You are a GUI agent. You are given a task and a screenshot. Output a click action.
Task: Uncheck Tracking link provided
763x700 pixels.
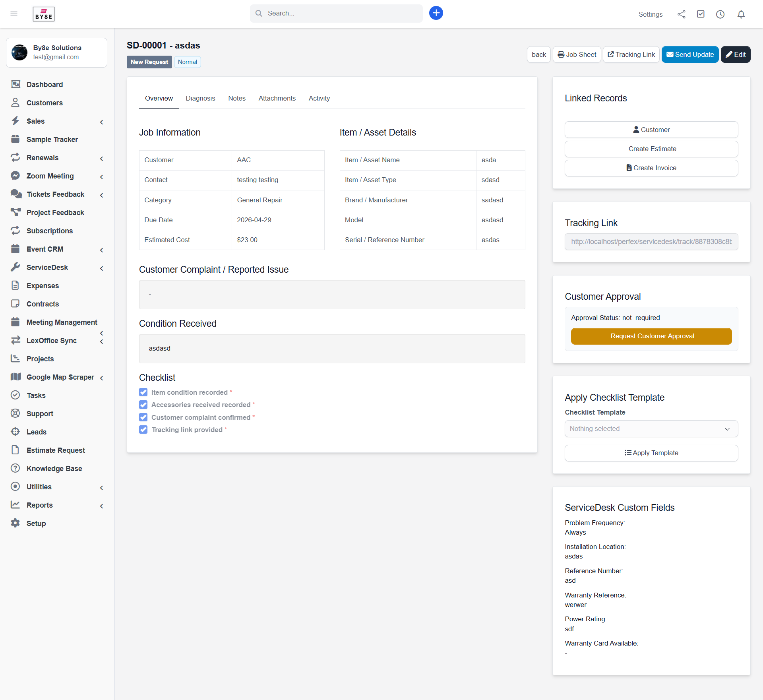coord(143,430)
